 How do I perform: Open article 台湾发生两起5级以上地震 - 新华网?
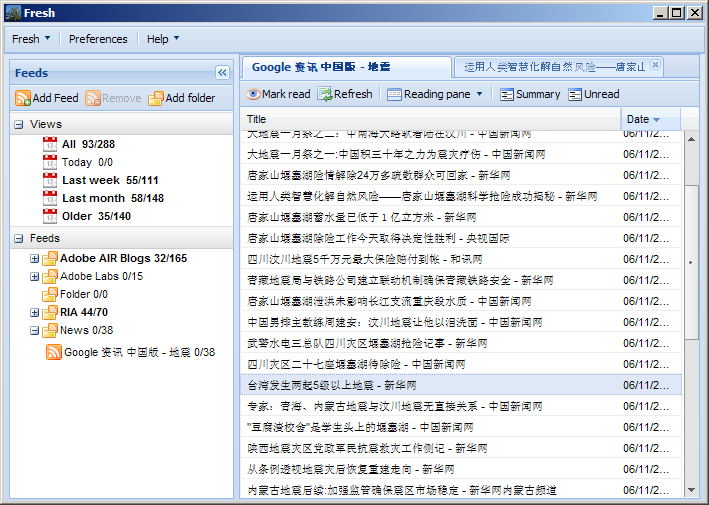pos(461,385)
